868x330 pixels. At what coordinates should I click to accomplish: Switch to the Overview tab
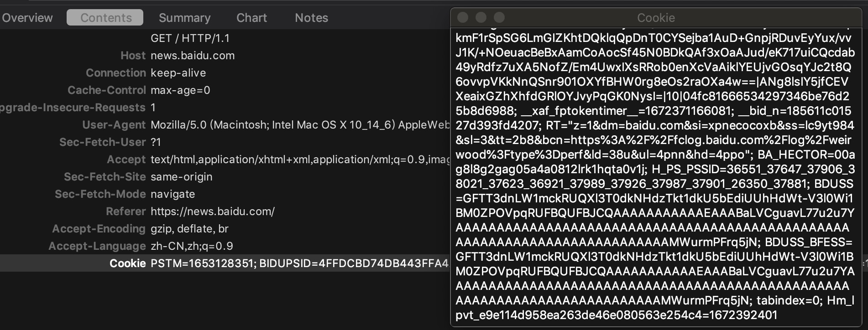point(27,18)
